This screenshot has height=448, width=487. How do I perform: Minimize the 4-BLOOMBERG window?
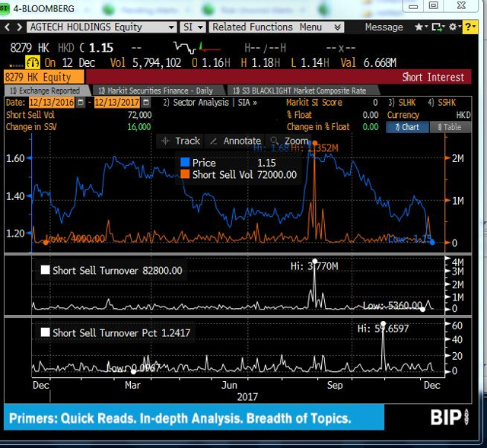point(413,6)
